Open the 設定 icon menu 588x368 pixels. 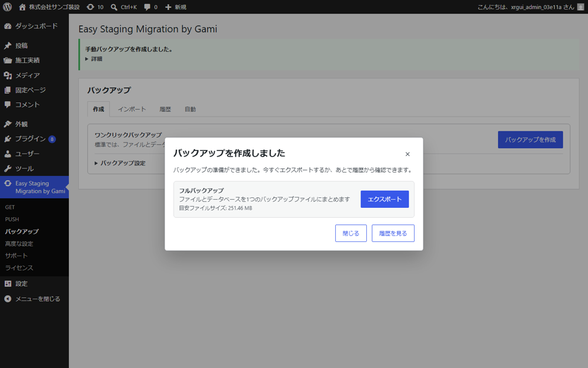tap(8, 284)
